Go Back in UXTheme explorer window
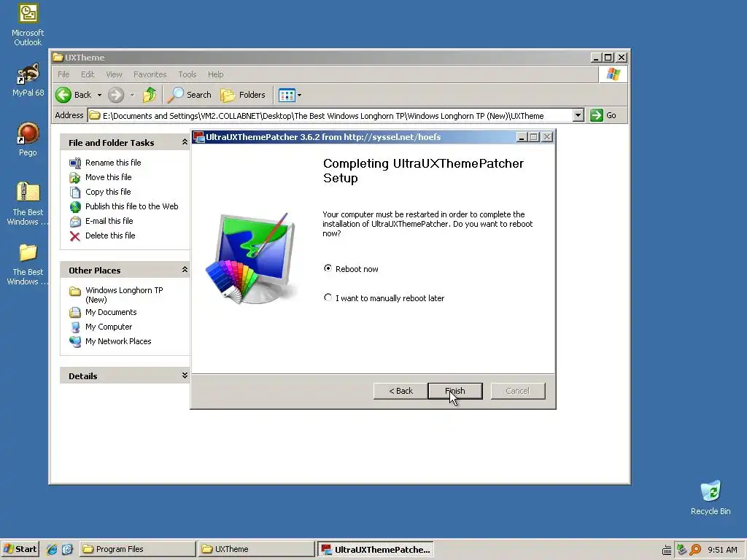The image size is (747, 560). 74,95
